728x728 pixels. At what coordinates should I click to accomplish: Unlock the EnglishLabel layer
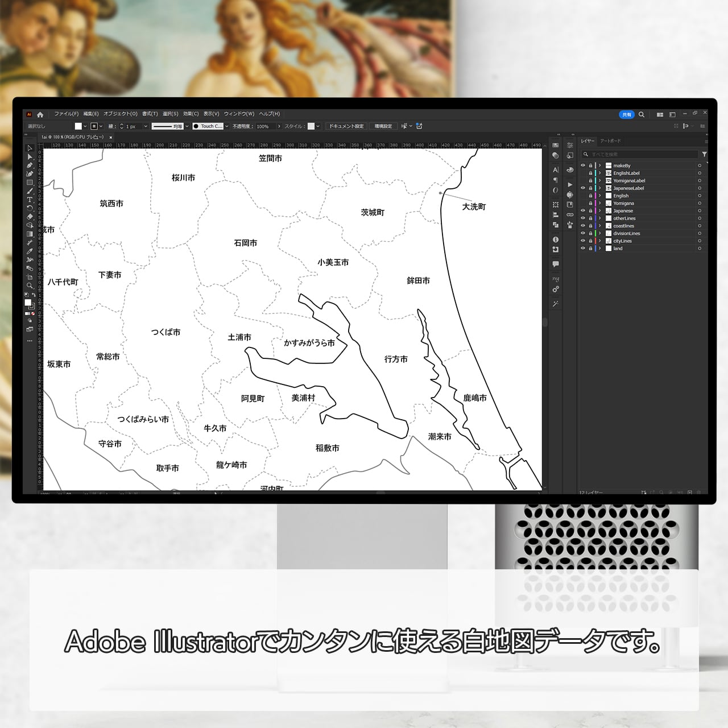(x=590, y=173)
